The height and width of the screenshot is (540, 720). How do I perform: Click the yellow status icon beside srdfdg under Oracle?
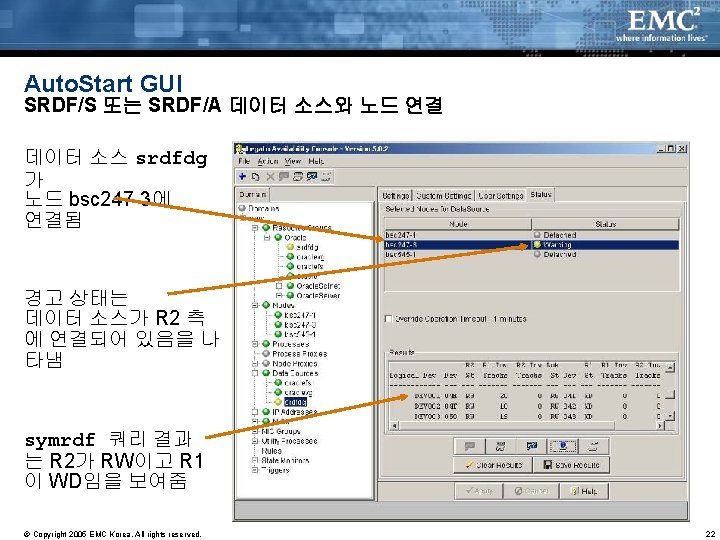click(290, 247)
